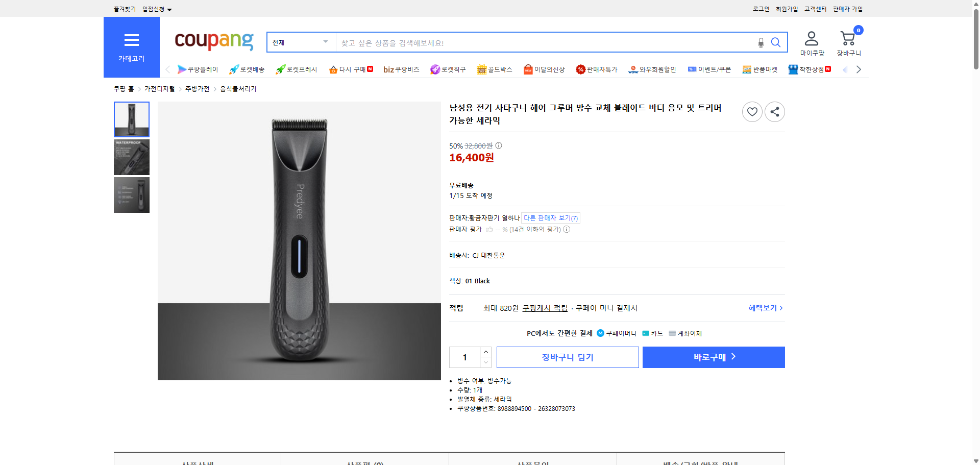Click the 바로구매 purchase button
The width and height of the screenshot is (980, 465).
pos(713,357)
